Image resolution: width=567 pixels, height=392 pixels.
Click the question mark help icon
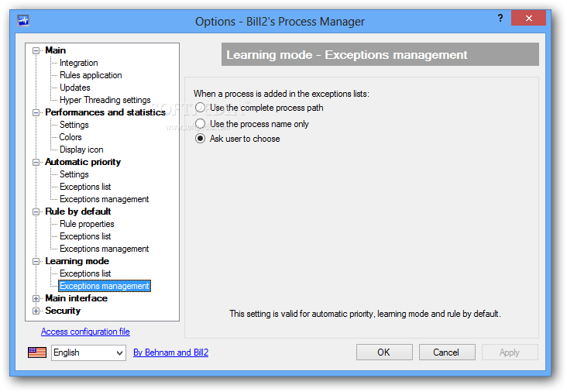pyautogui.click(x=500, y=18)
